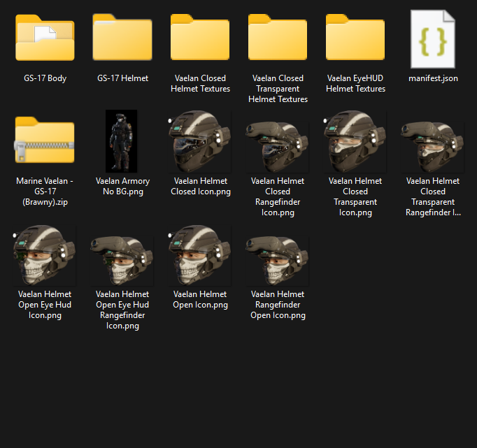The width and height of the screenshot is (477, 448).
Task: Select Vaelan Helmet Open Eye Hud Rangefinder thumbnail
Action: [x=122, y=261]
